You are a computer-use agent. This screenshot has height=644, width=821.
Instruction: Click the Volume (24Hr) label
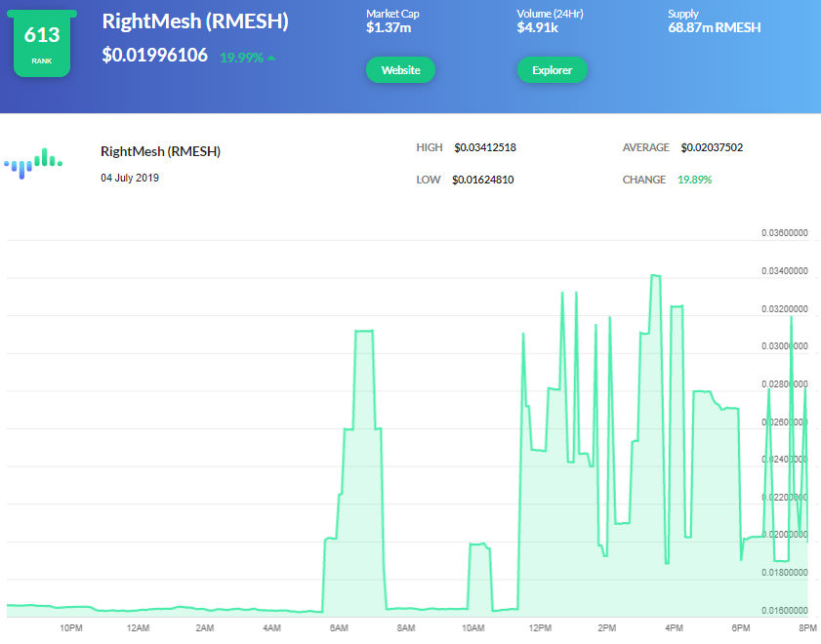[550, 14]
